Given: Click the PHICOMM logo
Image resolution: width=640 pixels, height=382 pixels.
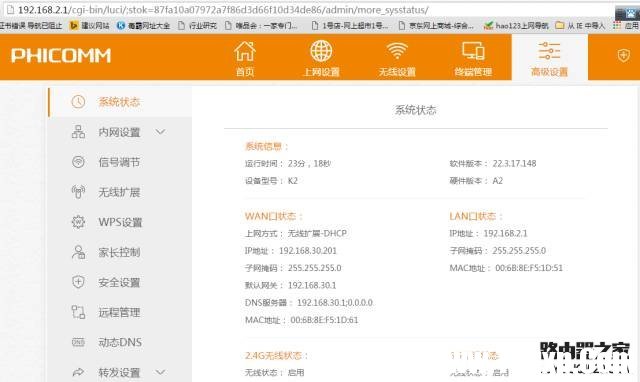Looking at the screenshot, I should coord(61,56).
